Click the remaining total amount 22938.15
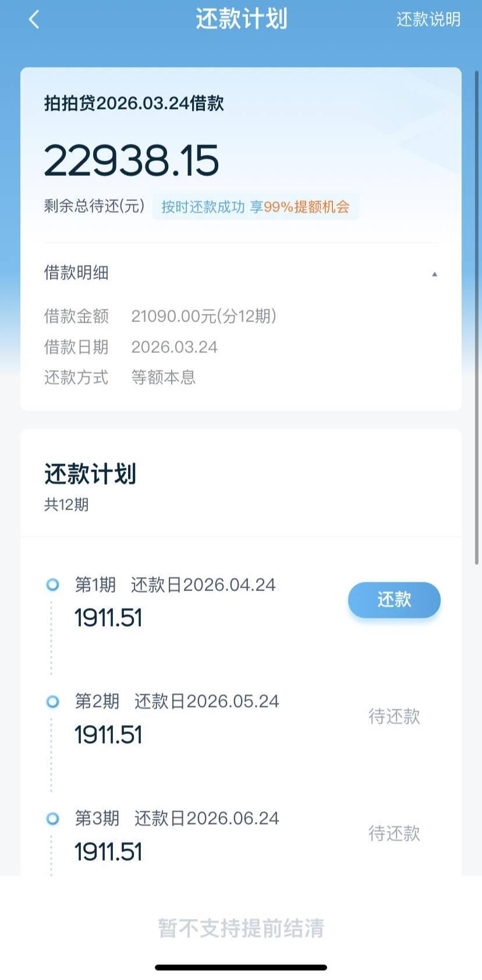 click(132, 161)
